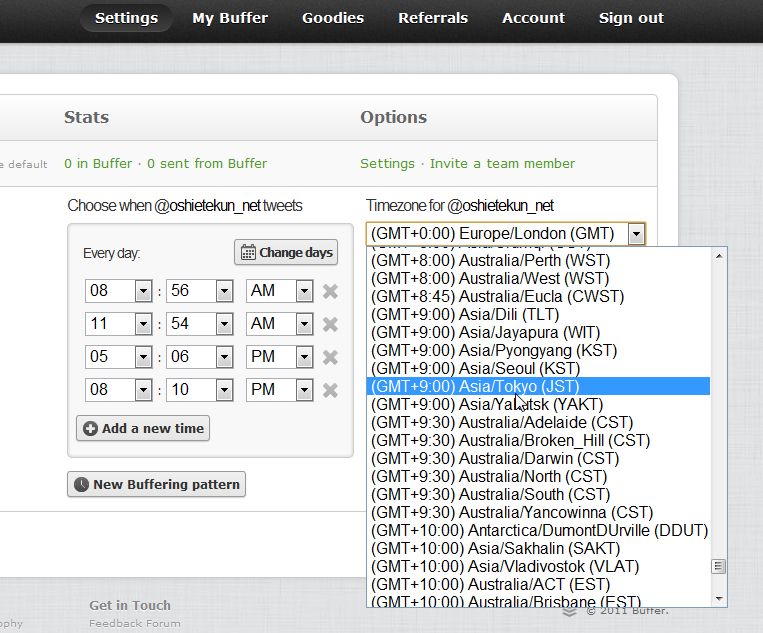
Task: Click timezone list scrollbar down arrow
Action: point(719,598)
